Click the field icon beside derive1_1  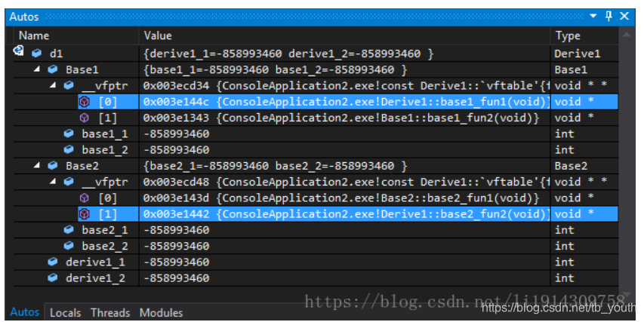(53, 262)
